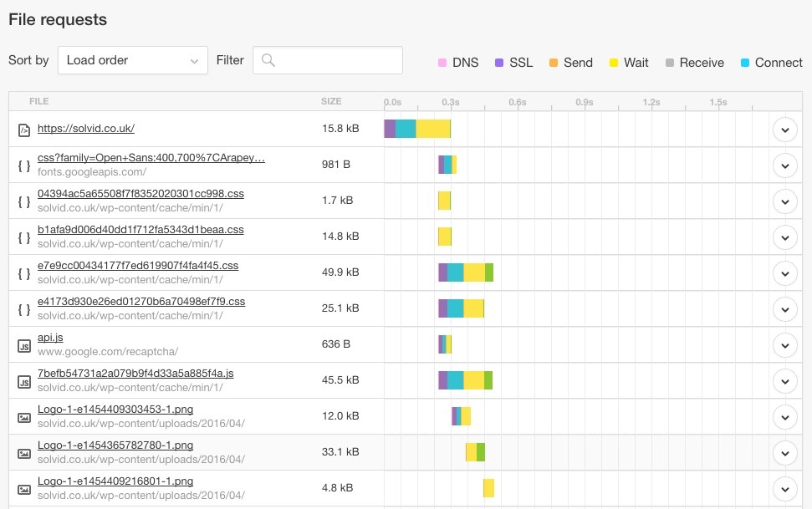Image resolution: width=812 pixels, height=509 pixels.
Task: Click the FILE column header
Action: point(39,101)
